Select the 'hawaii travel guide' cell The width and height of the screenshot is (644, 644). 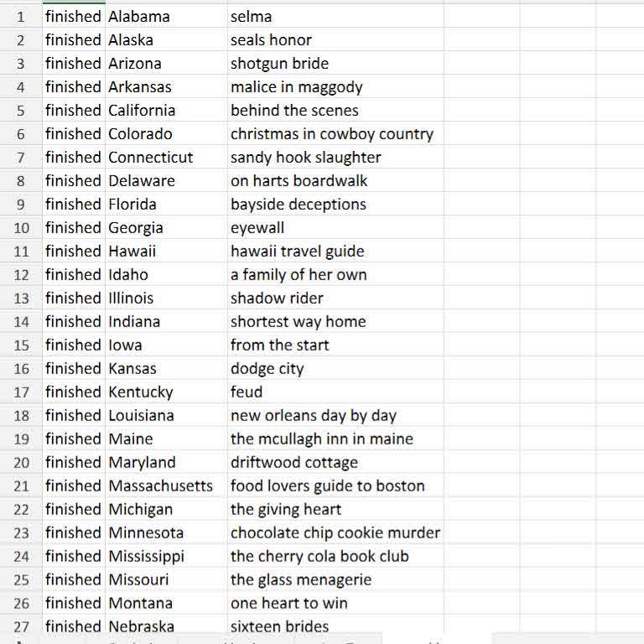298,251
